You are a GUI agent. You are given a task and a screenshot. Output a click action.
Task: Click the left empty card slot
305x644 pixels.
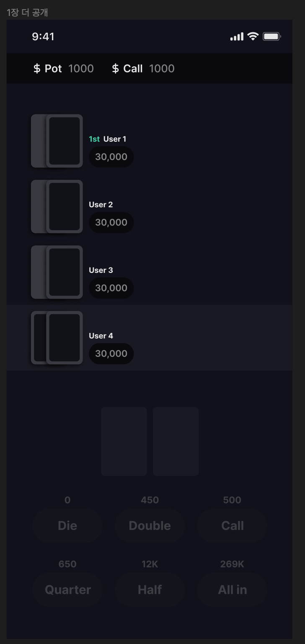tap(124, 441)
